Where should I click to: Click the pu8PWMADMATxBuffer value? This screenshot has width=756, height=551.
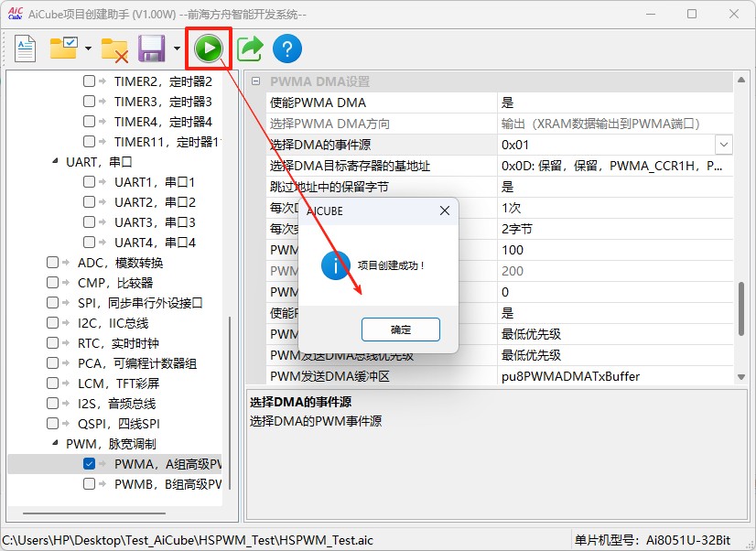(571, 376)
